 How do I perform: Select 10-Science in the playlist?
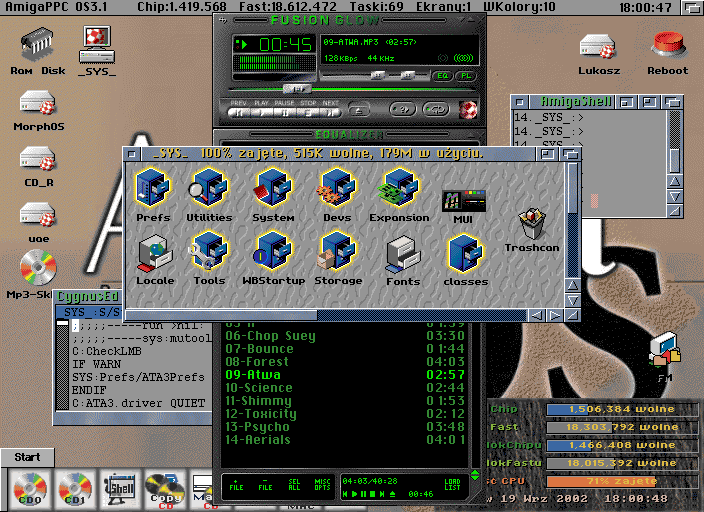click(345, 388)
